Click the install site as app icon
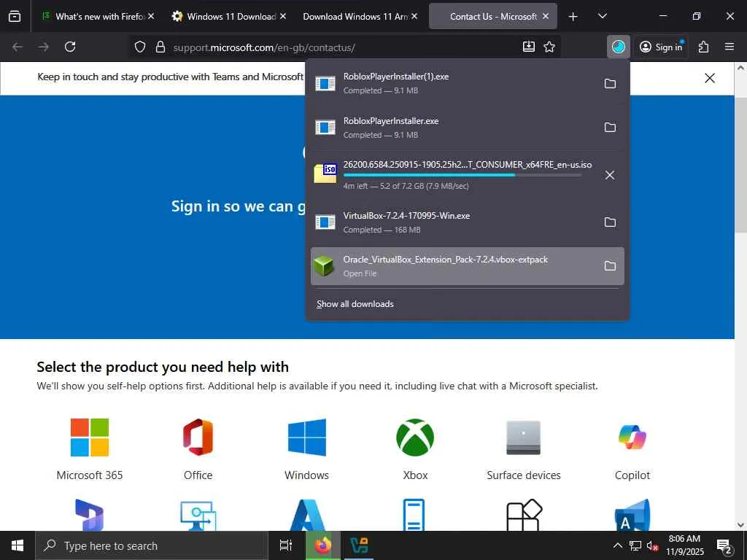 click(529, 47)
